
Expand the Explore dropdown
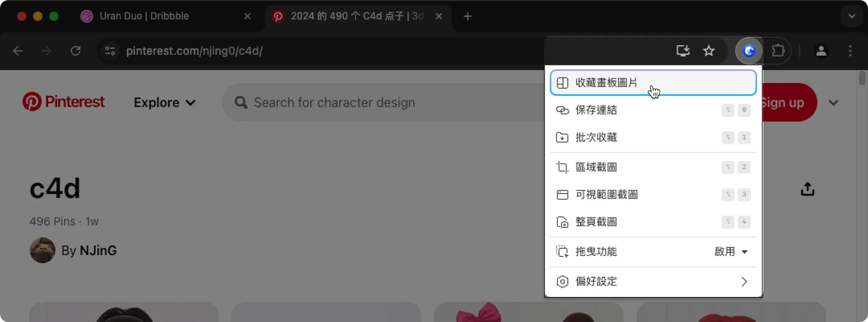(164, 103)
